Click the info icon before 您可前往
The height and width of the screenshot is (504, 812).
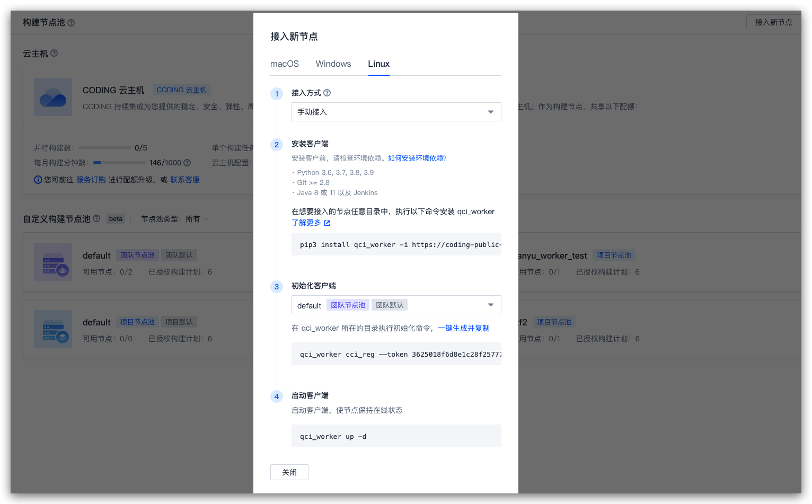[38, 180]
